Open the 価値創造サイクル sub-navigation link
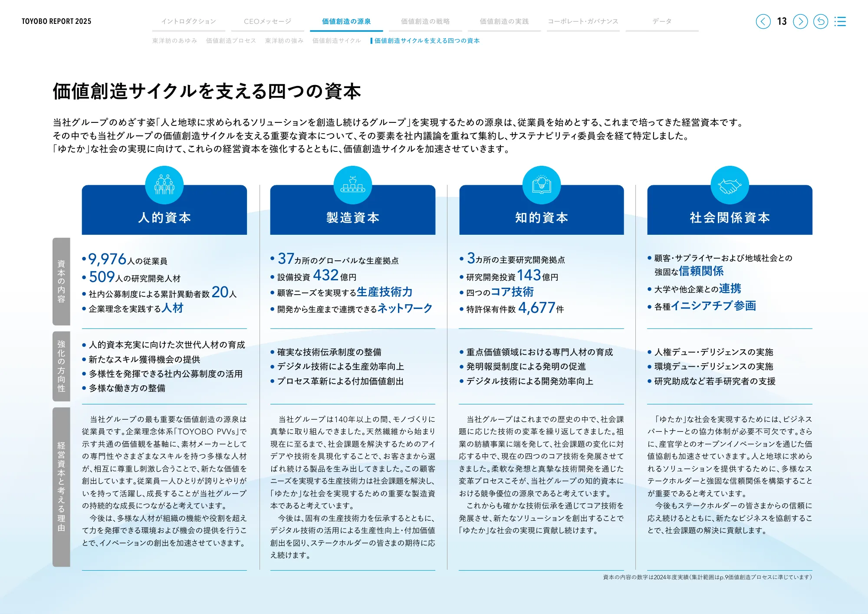The image size is (868, 614). tap(336, 40)
